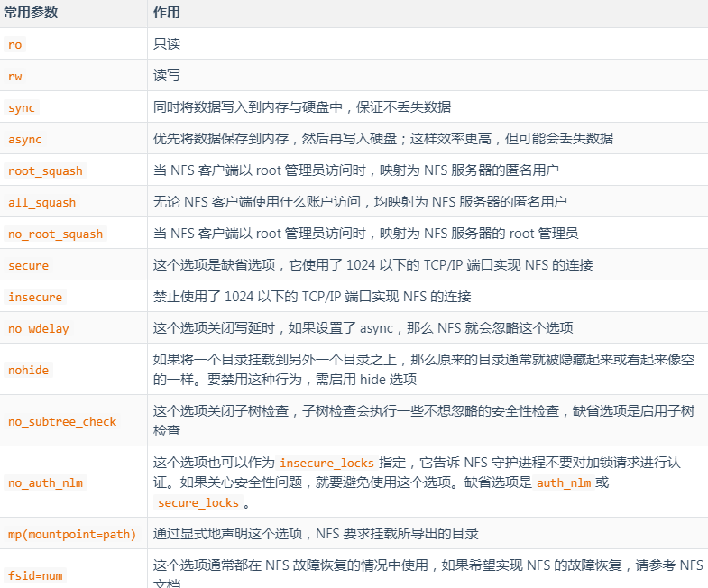
Task: Click the secure_locks inline code in description
Action: 198,502
